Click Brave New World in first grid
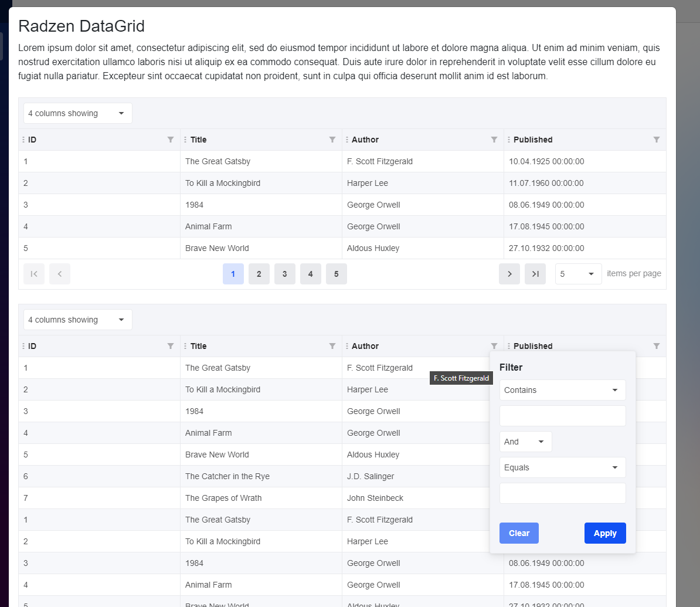The height and width of the screenshot is (607, 700). pyautogui.click(x=217, y=248)
